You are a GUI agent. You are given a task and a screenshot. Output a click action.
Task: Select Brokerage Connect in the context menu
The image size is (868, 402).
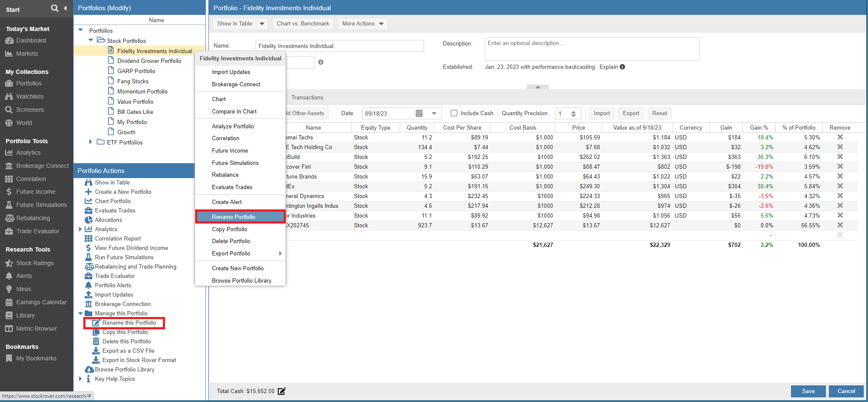click(x=240, y=84)
